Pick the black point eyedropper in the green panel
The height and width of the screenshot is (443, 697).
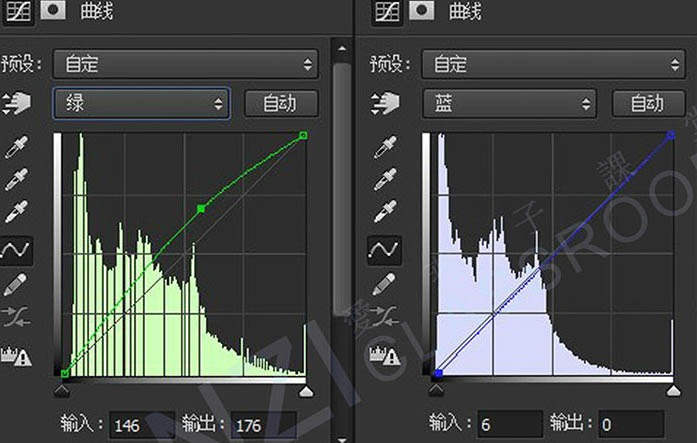tap(16, 147)
